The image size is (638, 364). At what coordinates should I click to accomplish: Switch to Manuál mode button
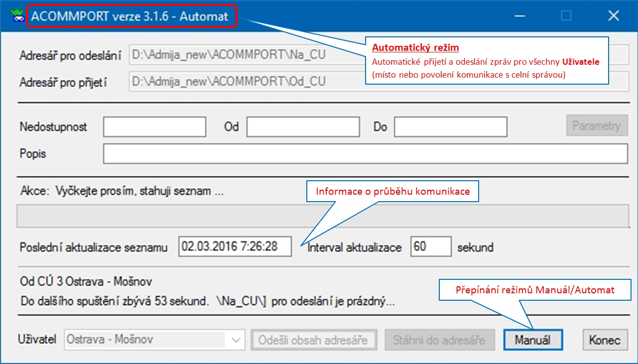pos(533,340)
